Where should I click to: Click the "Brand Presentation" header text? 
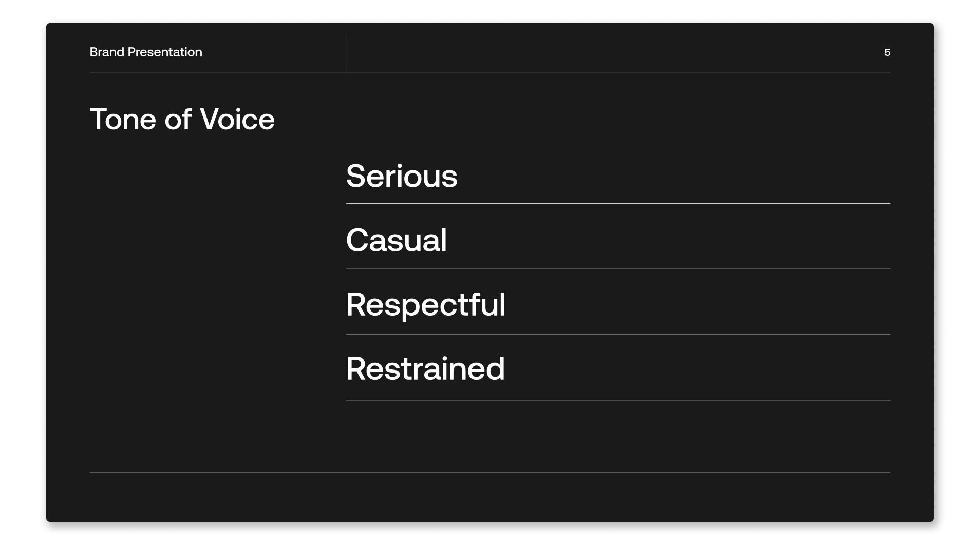[146, 52]
